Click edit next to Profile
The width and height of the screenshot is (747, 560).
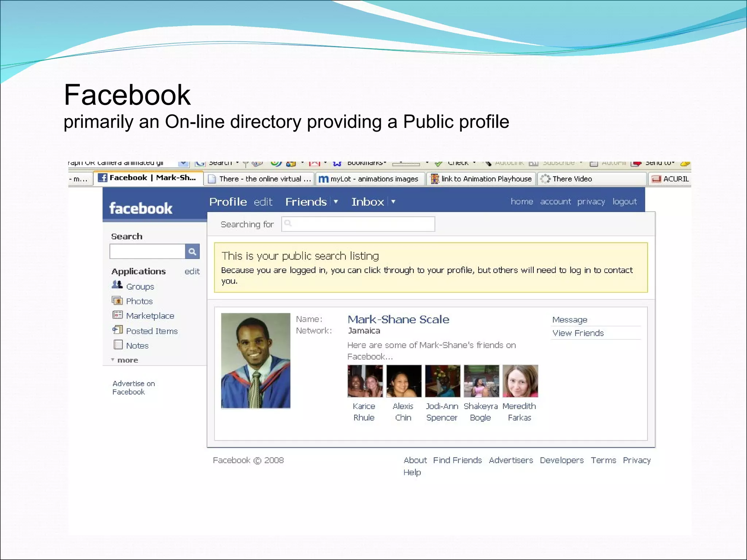(x=263, y=202)
